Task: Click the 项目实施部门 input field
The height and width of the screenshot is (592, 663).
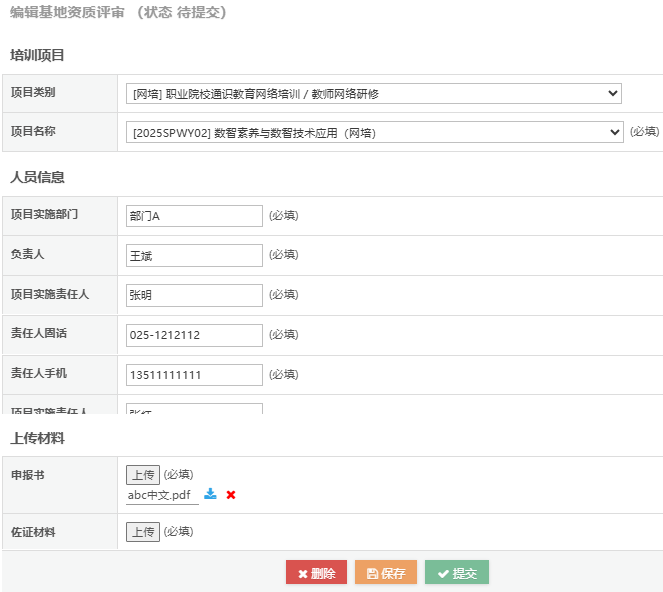Action: pos(194,216)
